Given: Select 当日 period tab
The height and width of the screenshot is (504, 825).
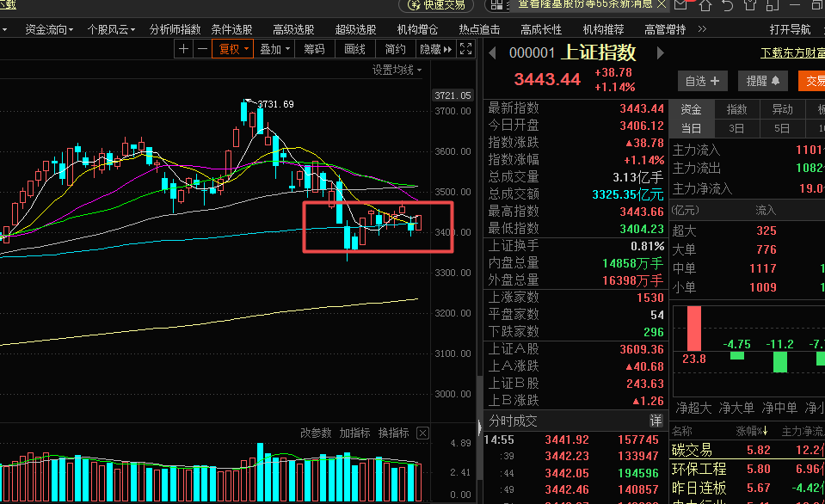Looking at the screenshot, I should pyautogui.click(x=691, y=128).
